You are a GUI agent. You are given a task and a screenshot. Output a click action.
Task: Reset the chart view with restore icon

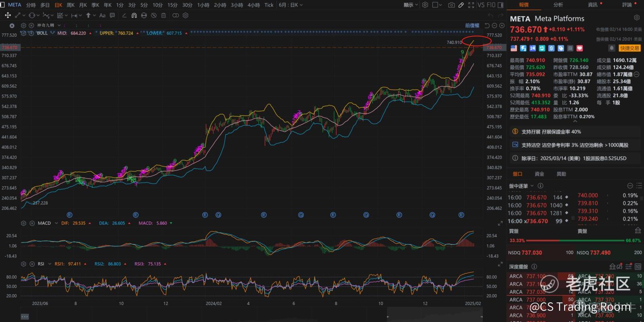[x=487, y=25]
